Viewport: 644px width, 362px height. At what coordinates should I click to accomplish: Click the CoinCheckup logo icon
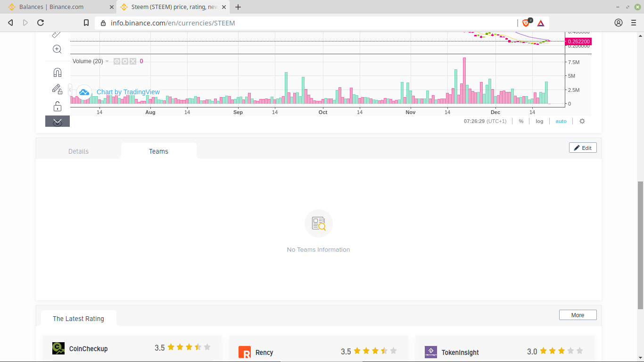point(58,348)
